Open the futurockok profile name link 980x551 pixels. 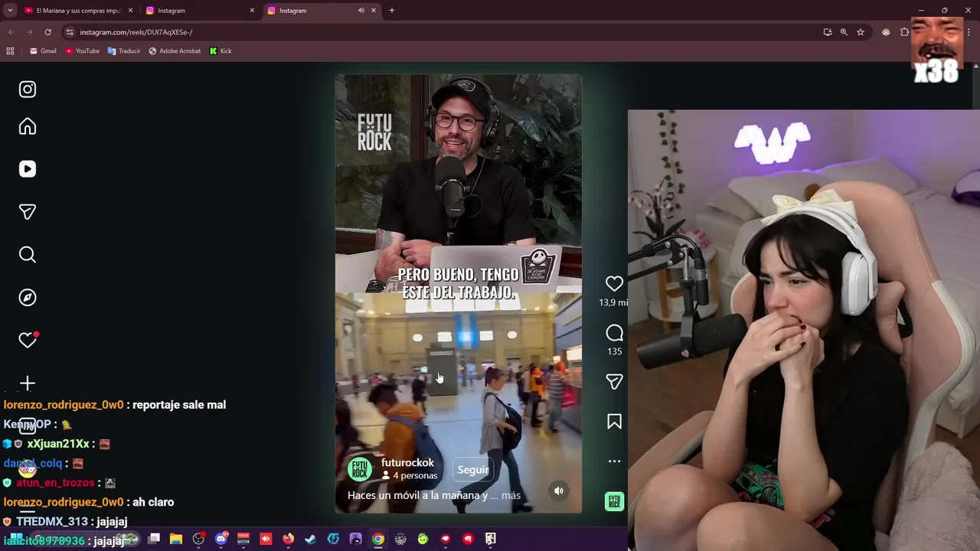[407, 463]
